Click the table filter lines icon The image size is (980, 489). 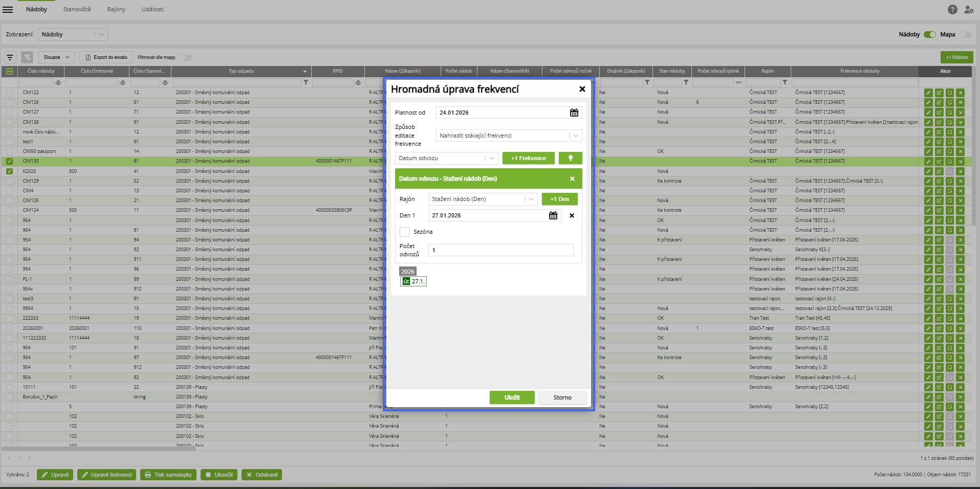tap(10, 57)
